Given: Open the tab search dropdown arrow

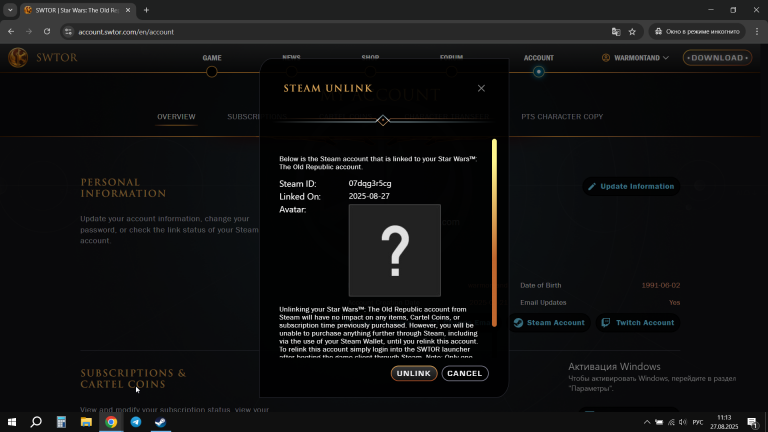Looking at the screenshot, I should [10, 10].
